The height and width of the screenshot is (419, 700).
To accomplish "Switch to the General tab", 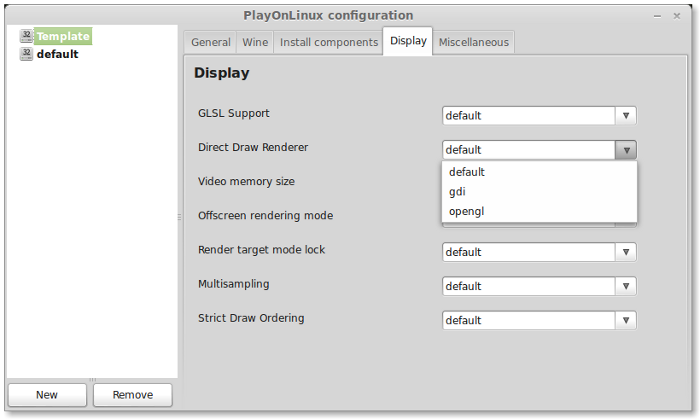I will coord(210,42).
